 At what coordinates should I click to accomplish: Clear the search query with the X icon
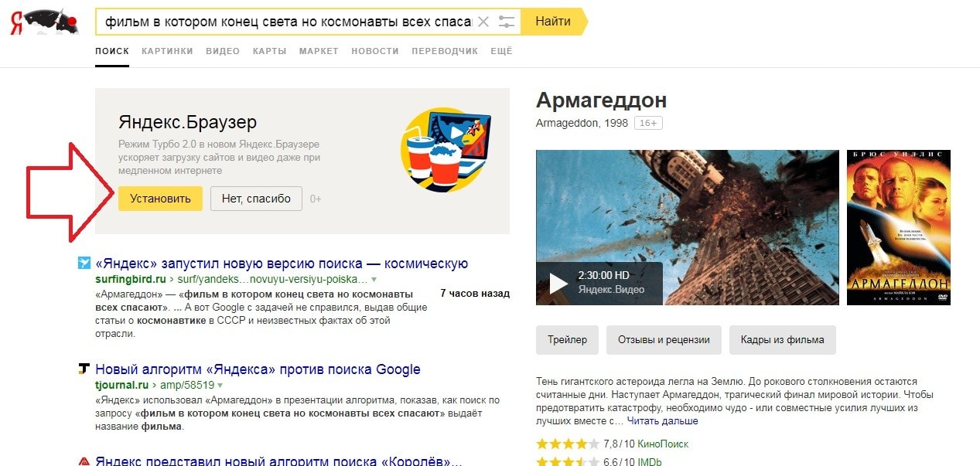[x=483, y=22]
